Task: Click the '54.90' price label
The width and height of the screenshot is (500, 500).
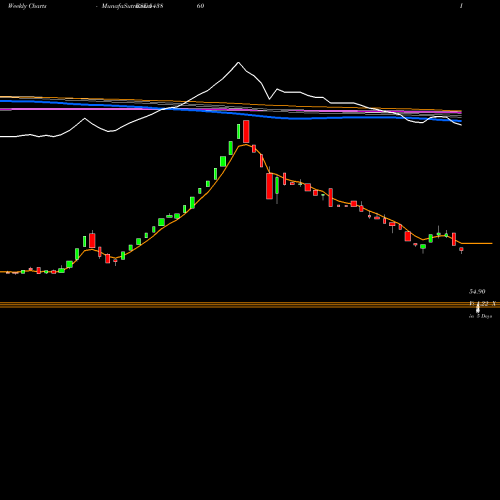Action: click(477, 292)
